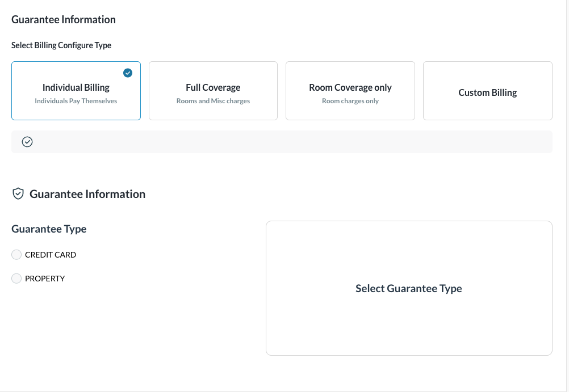Click the circled check icon in gray bar
The width and height of the screenshot is (569, 392).
coord(27,142)
